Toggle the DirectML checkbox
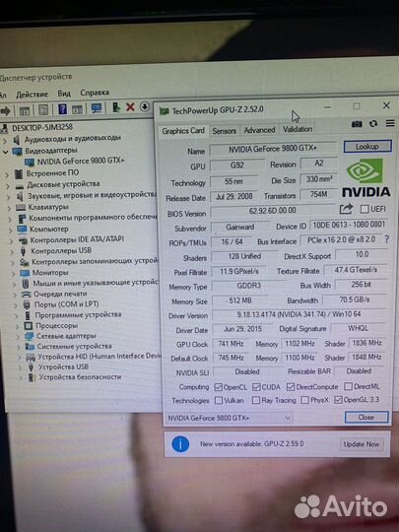This screenshot has width=399, height=532. (348, 386)
